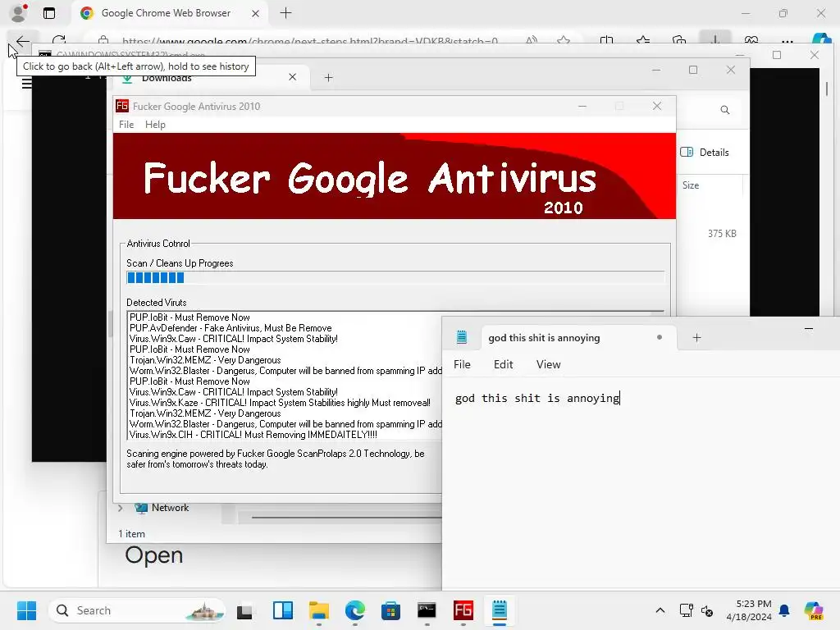Open Open link on Chrome page

(153, 555)
